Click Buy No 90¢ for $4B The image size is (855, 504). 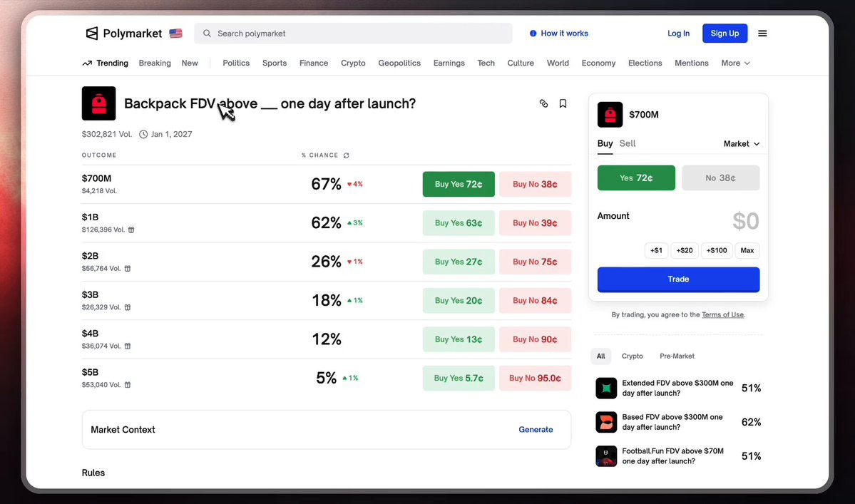(x=535, y=339)
